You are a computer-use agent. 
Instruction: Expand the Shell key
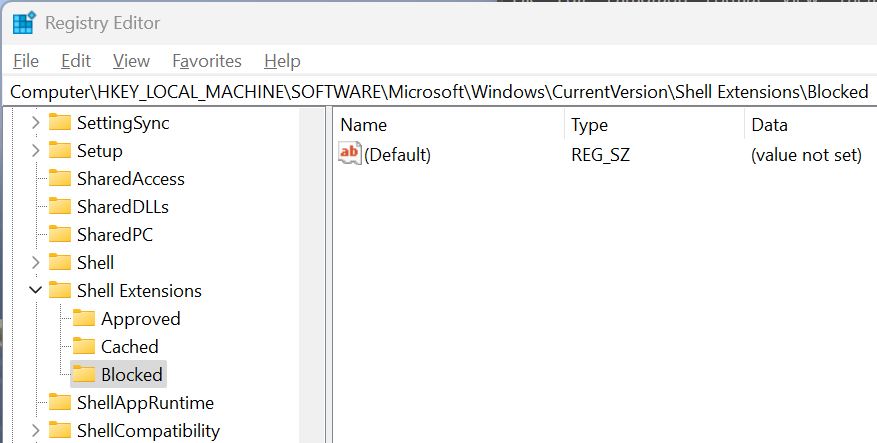coord(35,262)
